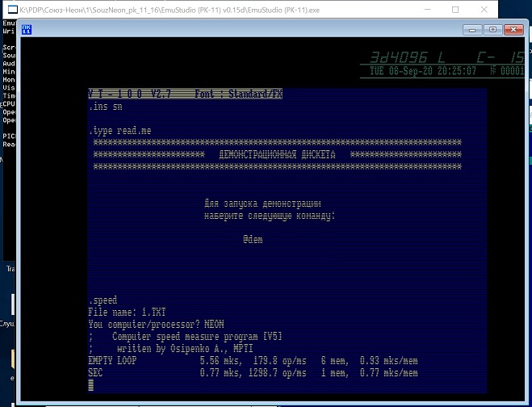Screen dimensions: 532x407
Task: Click the EMPTY LOOP benchmark result row
Action: (x=253, y=361)
